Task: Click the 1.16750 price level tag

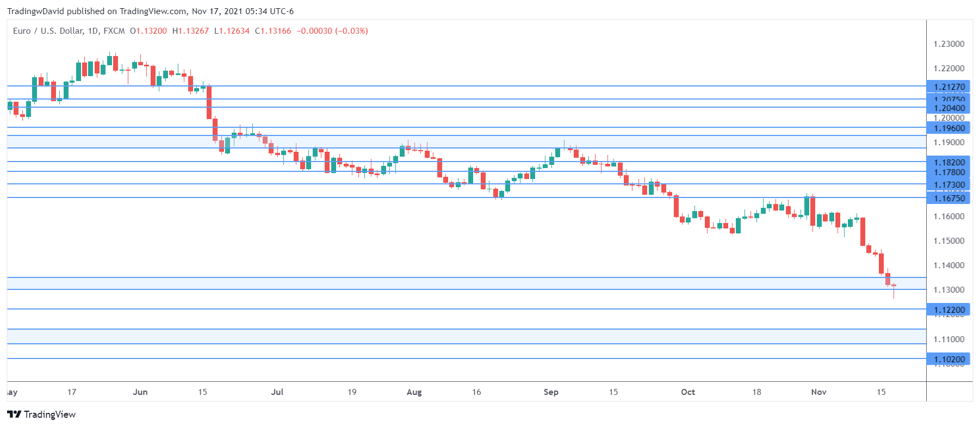Action: 949,199
